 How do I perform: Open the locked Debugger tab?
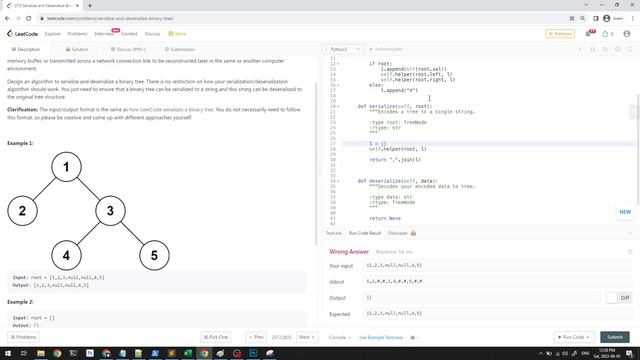402,233
